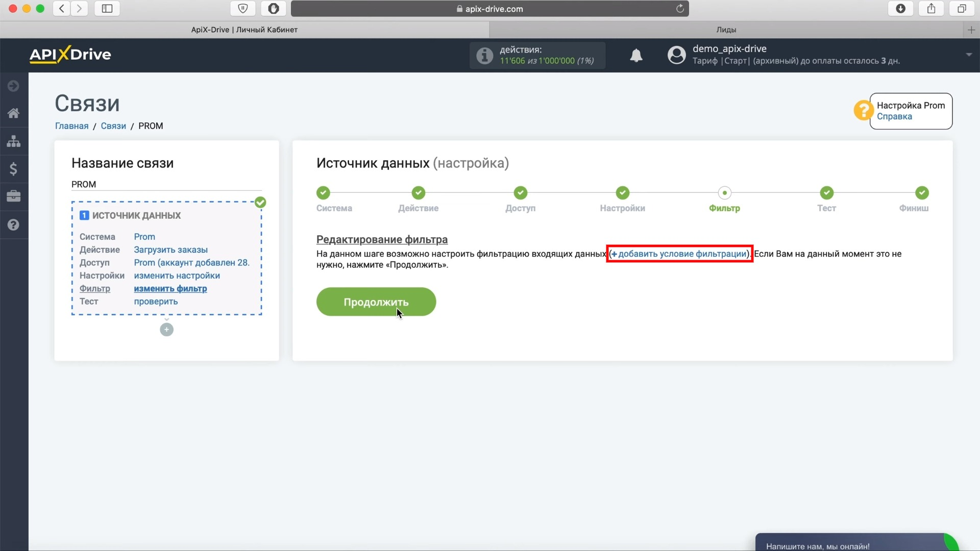
Task: Switch to the Лиды tab
Action: click(726, 30)
